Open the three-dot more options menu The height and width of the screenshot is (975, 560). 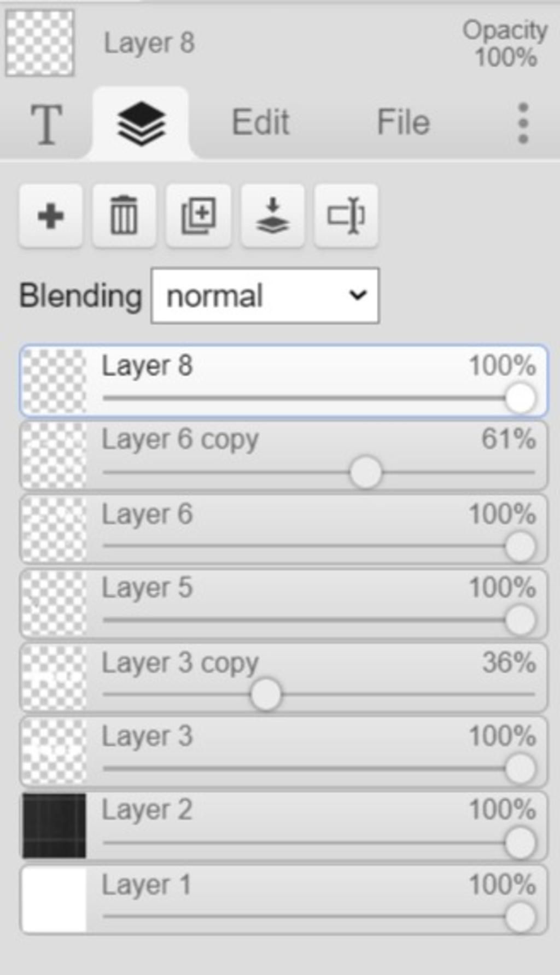523,123
